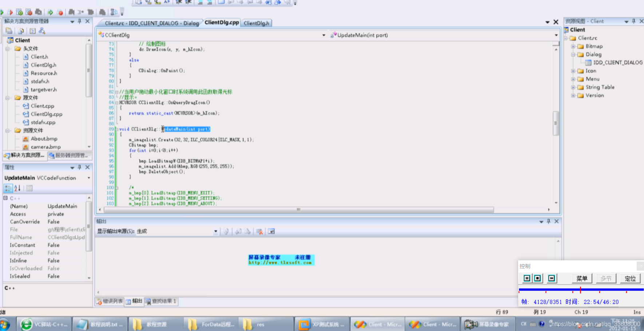
Task: Switch to 错误列表 error list tab
Action: click(110, 301)
